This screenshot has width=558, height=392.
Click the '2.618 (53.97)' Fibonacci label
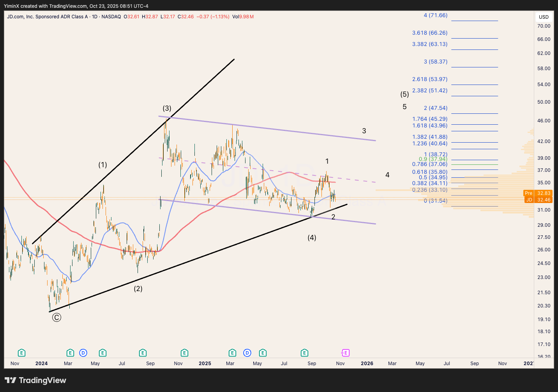pyautogui.click(x=430, y=79)
